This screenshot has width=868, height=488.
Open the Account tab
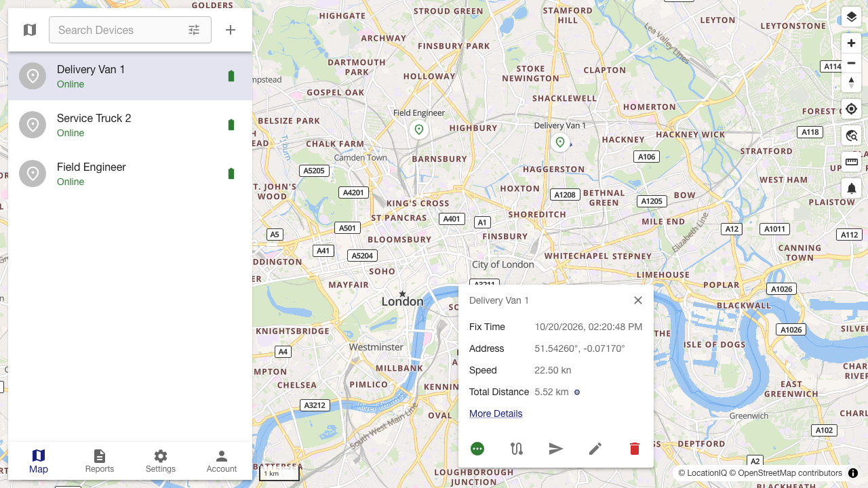coord(222,461)
